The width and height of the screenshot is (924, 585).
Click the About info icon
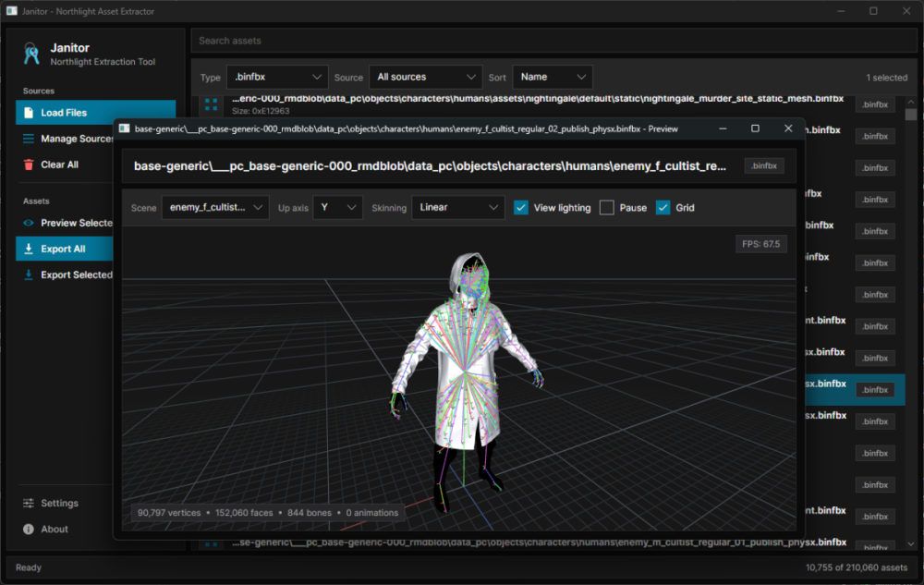pos(29,529)
